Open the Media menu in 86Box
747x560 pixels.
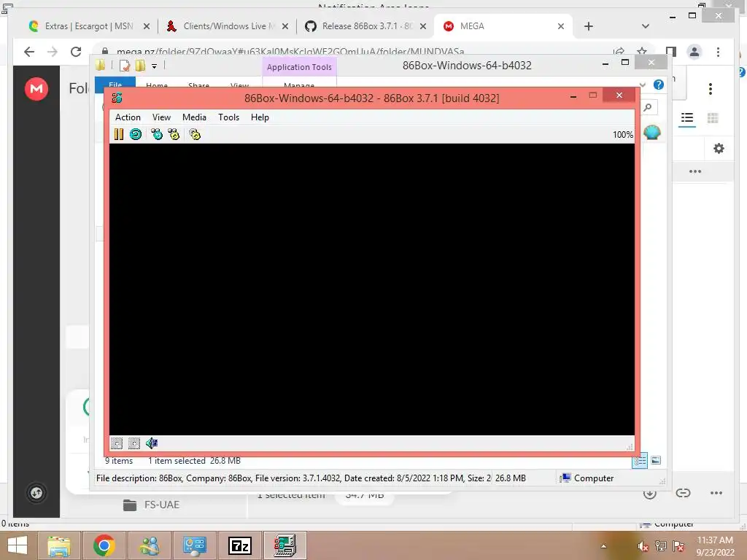click(x=194, y=117)
